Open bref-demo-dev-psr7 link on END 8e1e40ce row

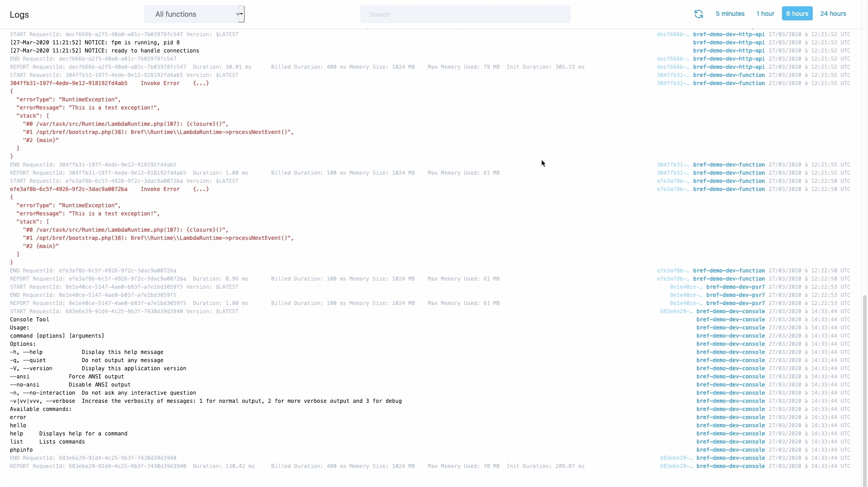[x=735, y=295]
